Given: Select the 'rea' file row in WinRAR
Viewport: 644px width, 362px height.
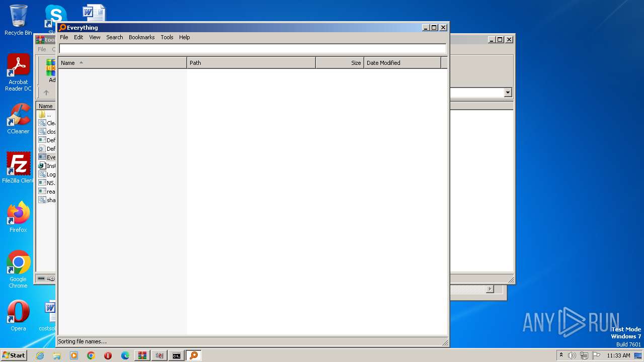Looking at the screenshot, I should 47,192.
